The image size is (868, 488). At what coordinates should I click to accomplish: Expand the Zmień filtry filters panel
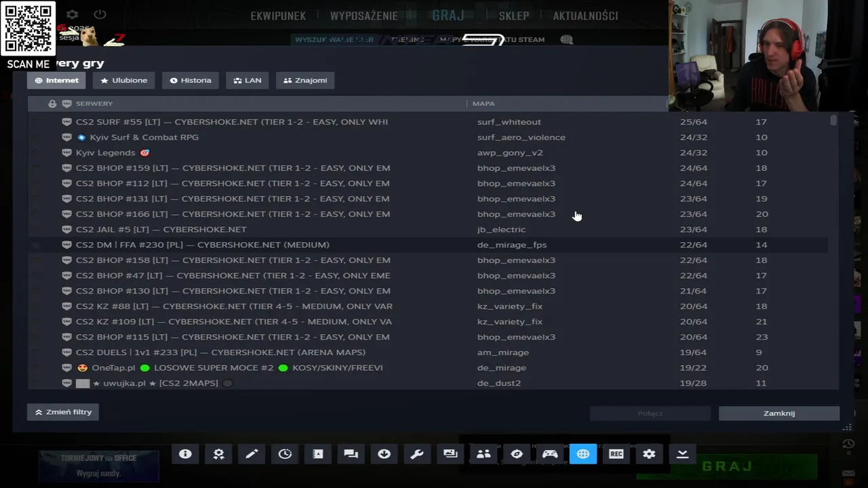coord(63,412)
